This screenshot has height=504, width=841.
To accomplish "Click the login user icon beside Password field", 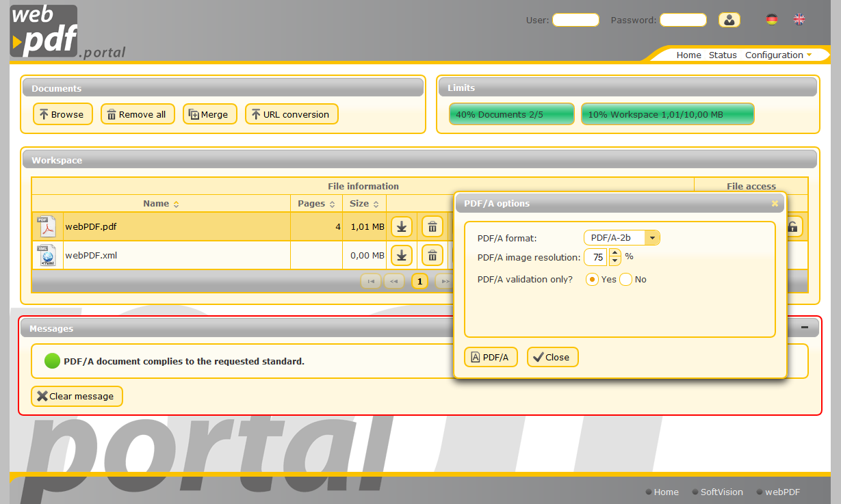I will click(729, 20).
